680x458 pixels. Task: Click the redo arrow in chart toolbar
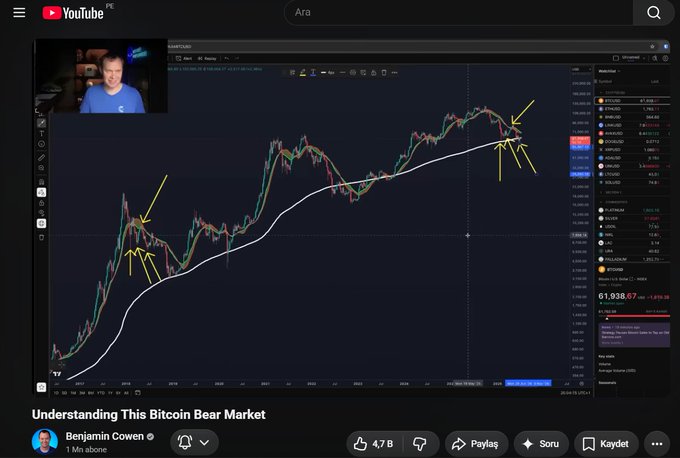(x=237, y=59)
